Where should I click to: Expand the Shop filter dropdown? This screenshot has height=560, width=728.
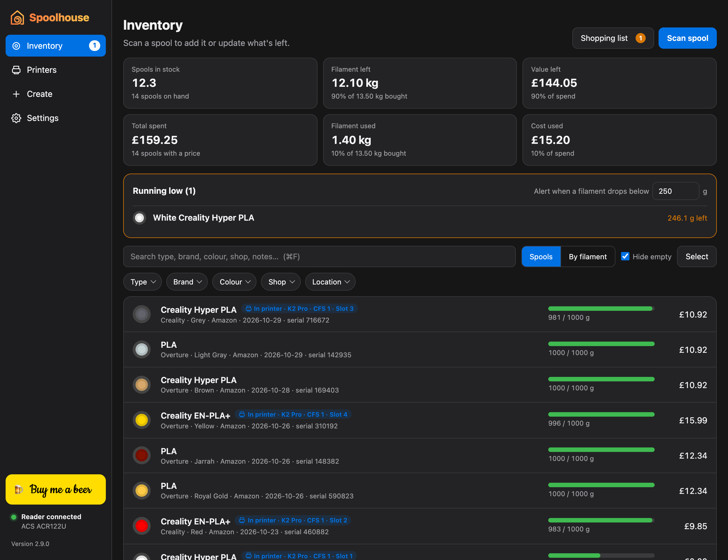(x=281, y=282)
